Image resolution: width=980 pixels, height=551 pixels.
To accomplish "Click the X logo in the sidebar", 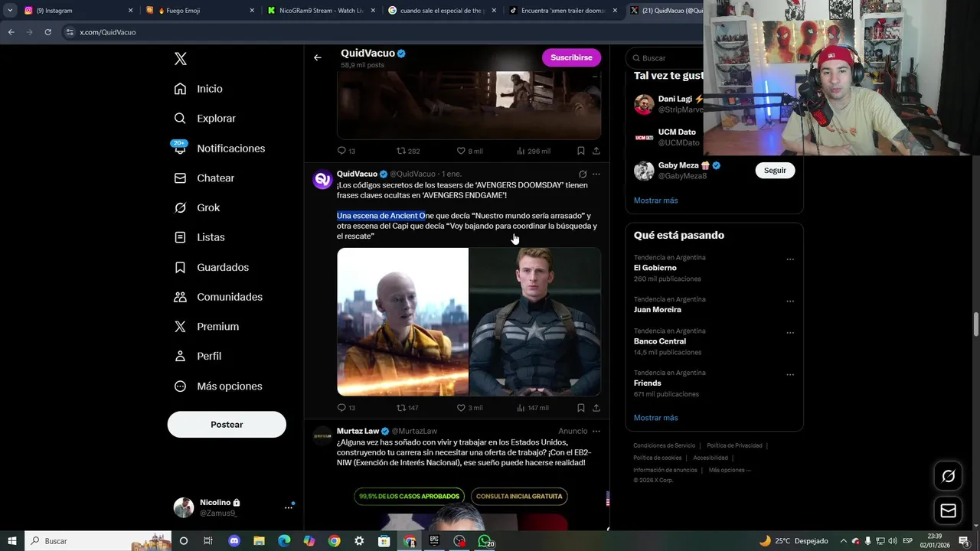I will pyautogui.click(x=180, y=59).
